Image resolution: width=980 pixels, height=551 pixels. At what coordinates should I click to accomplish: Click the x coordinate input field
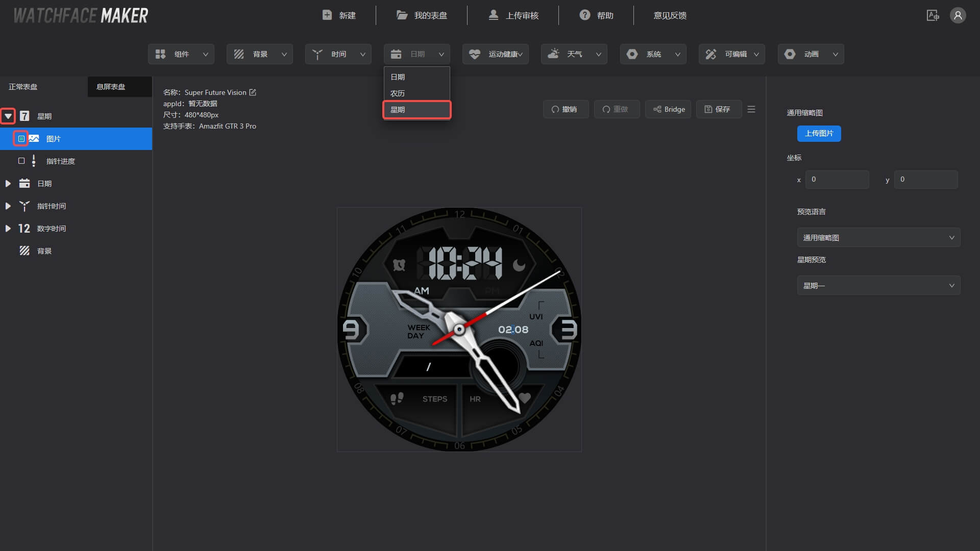coord(837,180)
